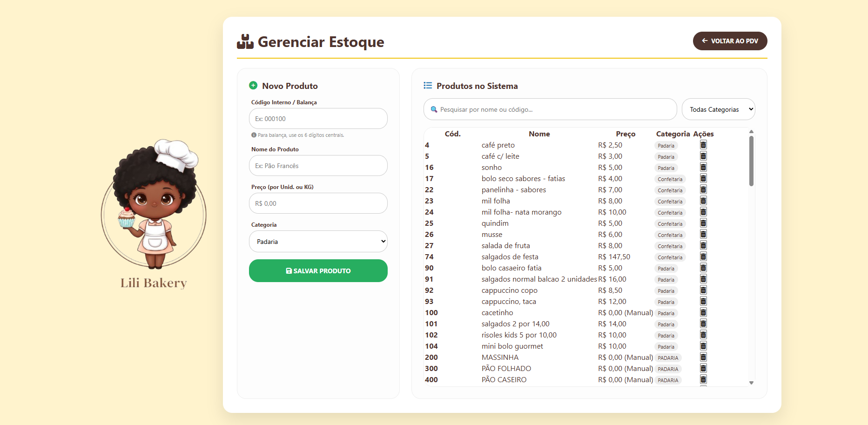Click trash icon for cappuccino copo
Image resolution: width=868 pixels, height=425 pixels.
[x=703, y=290]
